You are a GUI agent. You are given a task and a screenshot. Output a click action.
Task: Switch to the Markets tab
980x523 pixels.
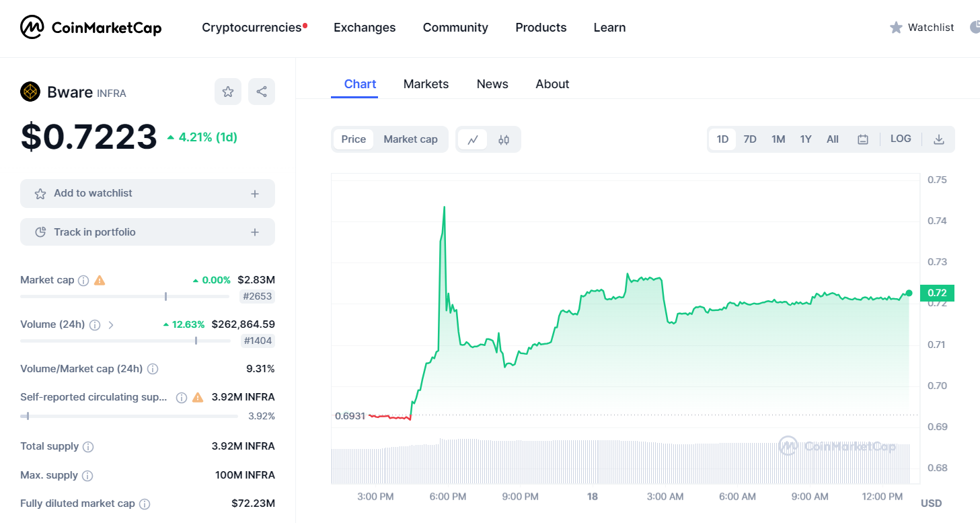426,84
